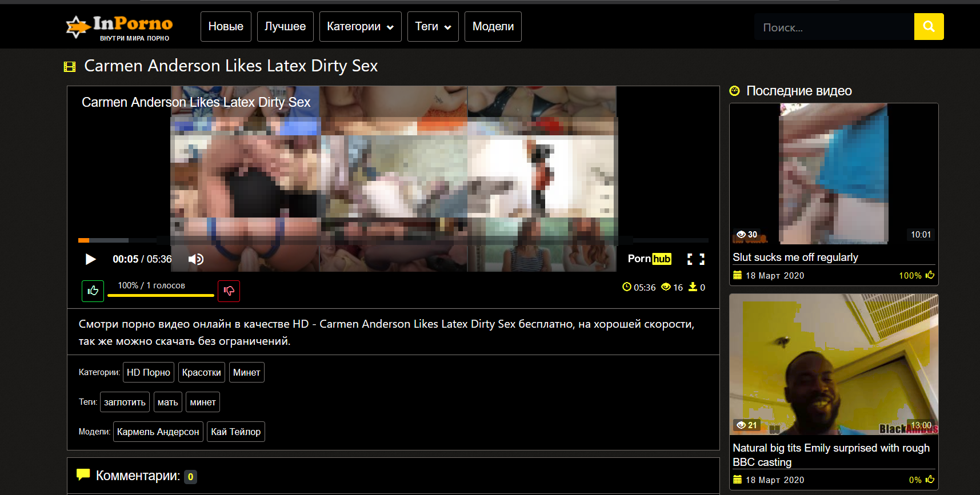The image size is (980, 495).
Task: Click the 'Категории:' label in video details
Action: tap(99, 372)
